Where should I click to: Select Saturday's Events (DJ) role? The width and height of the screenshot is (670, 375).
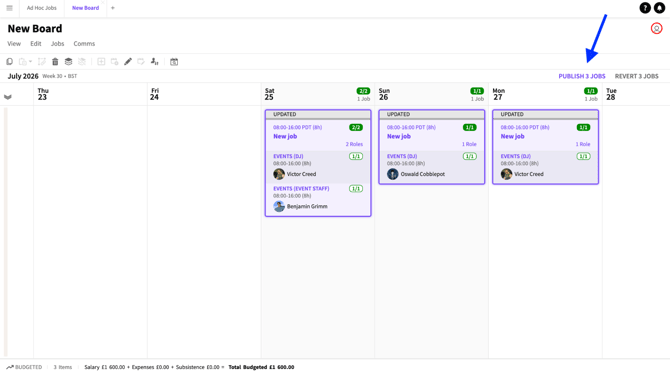point(318,167)
